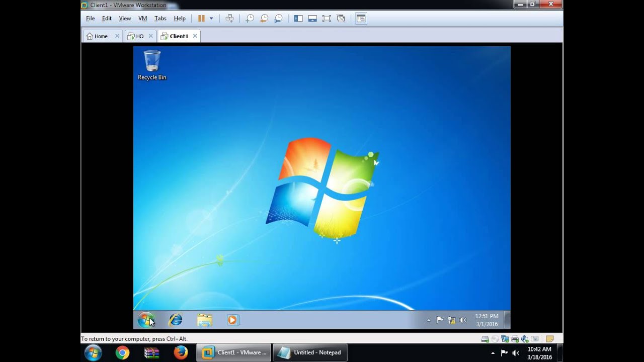The width and height of the screenshot is (644, 362).
Task: Show hidden icons in the host tray
Action: coord(493,353)
